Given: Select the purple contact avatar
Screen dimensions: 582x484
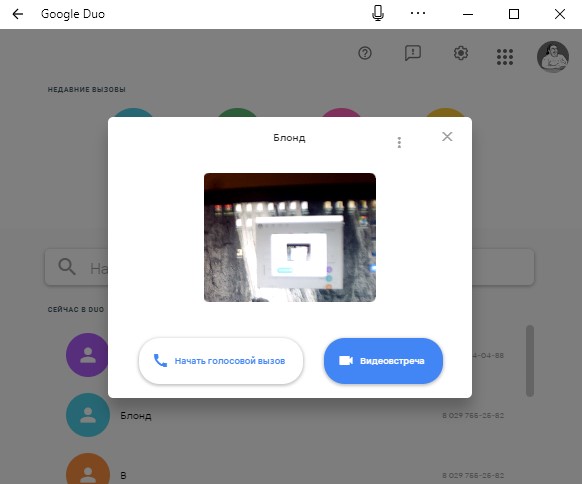Looking at the screenshot, I should coord(88,355).
